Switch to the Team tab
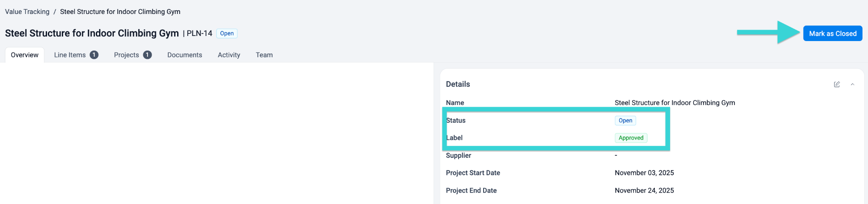The width and height of the screenshot is (868, 204). (x=264, y=55)
